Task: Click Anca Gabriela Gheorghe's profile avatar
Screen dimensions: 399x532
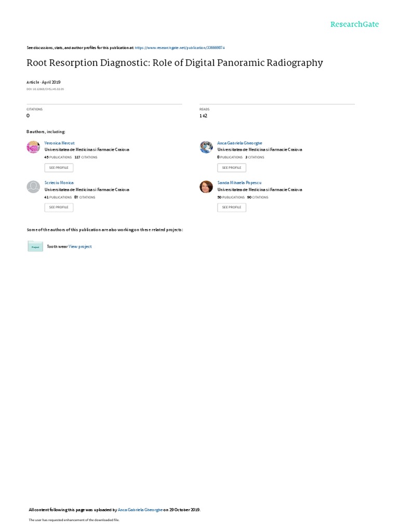Action: point(206,147)
